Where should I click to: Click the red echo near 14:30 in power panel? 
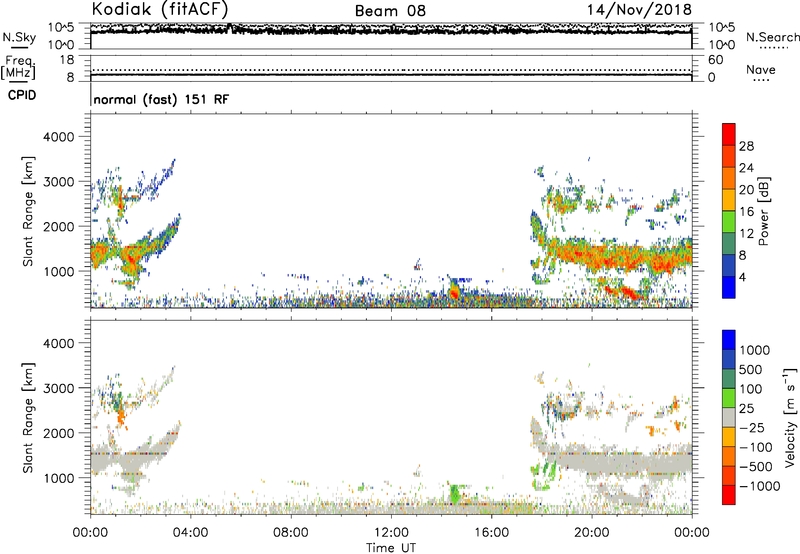click(x=454, y=293)
